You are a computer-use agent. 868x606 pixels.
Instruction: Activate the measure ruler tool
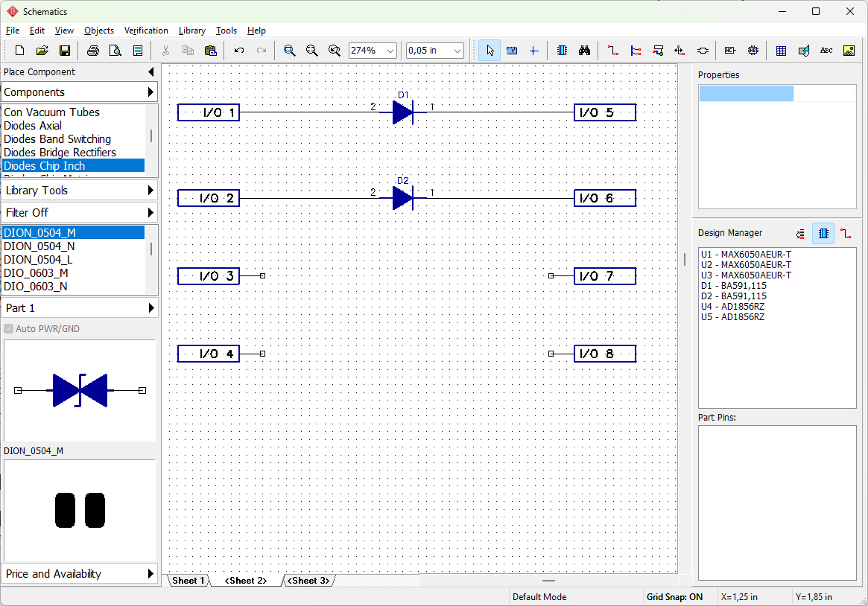pyautogui.click(x=512, y=51)
